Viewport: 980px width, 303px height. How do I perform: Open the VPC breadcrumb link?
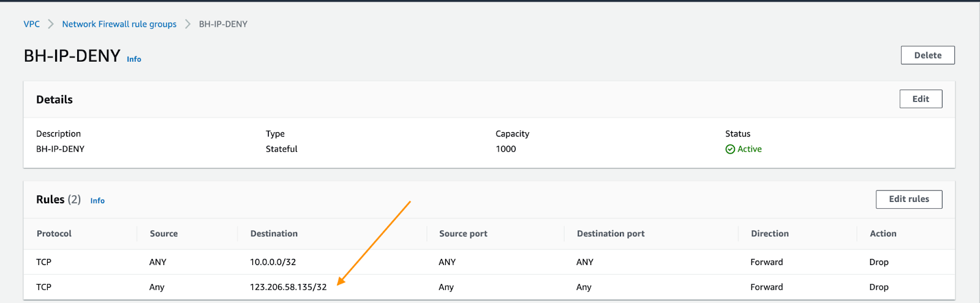(x=32, y=24)
